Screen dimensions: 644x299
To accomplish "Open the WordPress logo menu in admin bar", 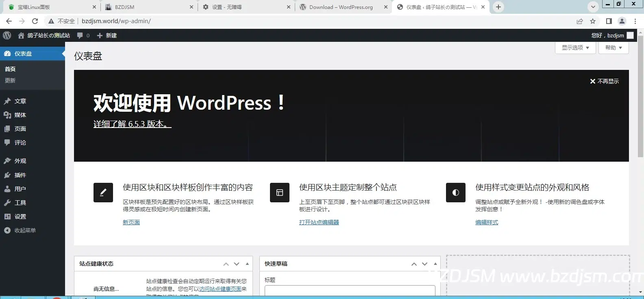I will 7,35.
